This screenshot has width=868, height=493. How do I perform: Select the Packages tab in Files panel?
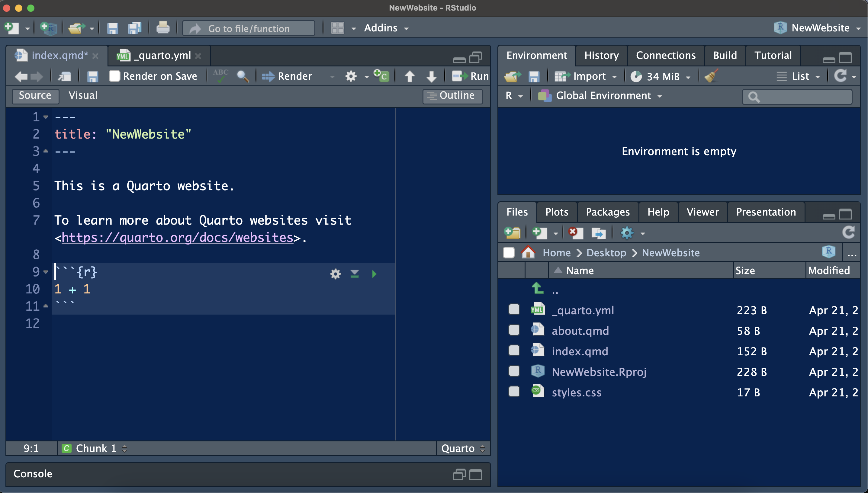click(x=607, y=212)
